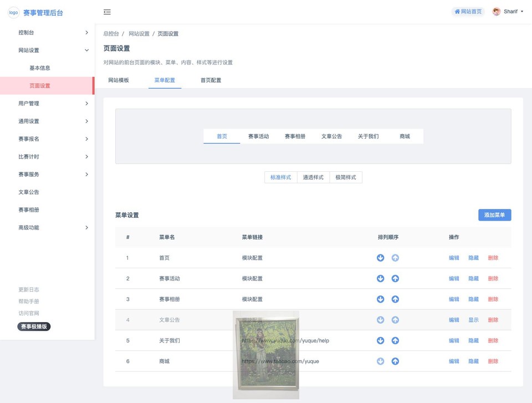Move 赛事活动 up with its up-arrow icon
This screenshot has height=403, width=532.
[396, 278]
